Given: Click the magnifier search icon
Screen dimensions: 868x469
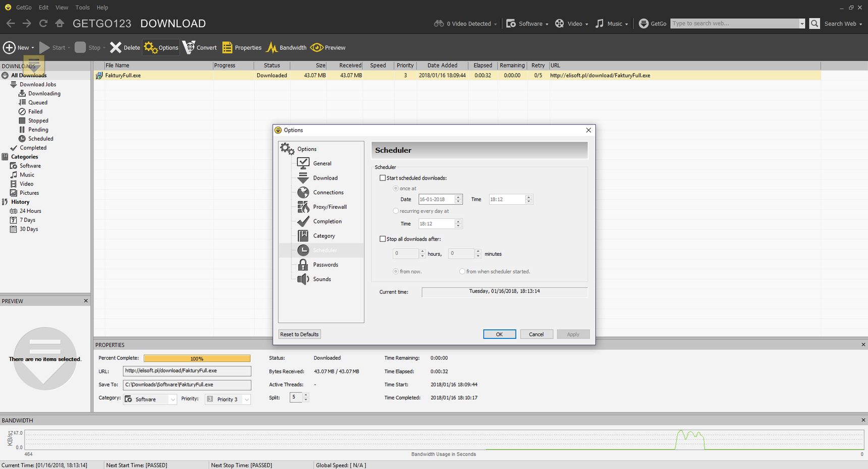Looking at the screenshot, I should point(815,23).
